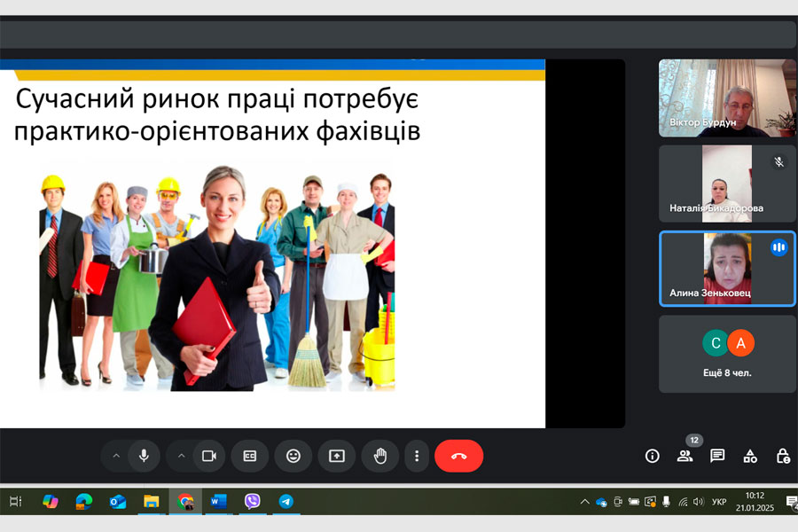Mute the microphone in Meet
The image size is (798, 532).
(x=144, y=456)
